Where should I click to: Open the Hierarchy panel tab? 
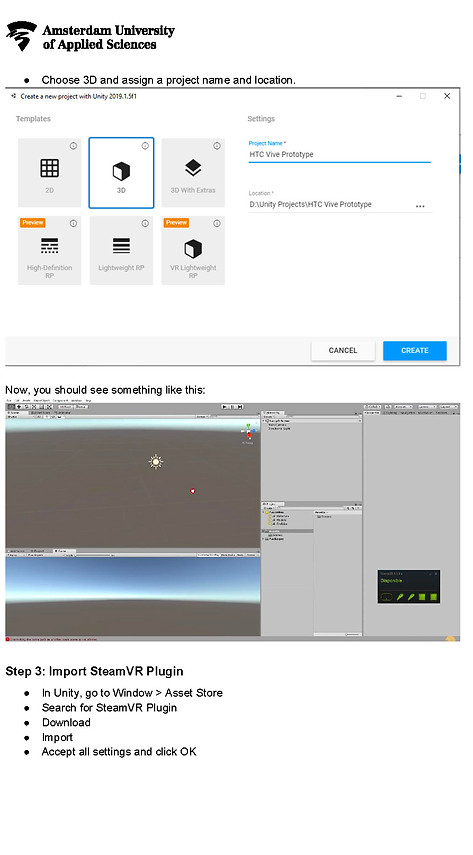[x=272, y=412]
